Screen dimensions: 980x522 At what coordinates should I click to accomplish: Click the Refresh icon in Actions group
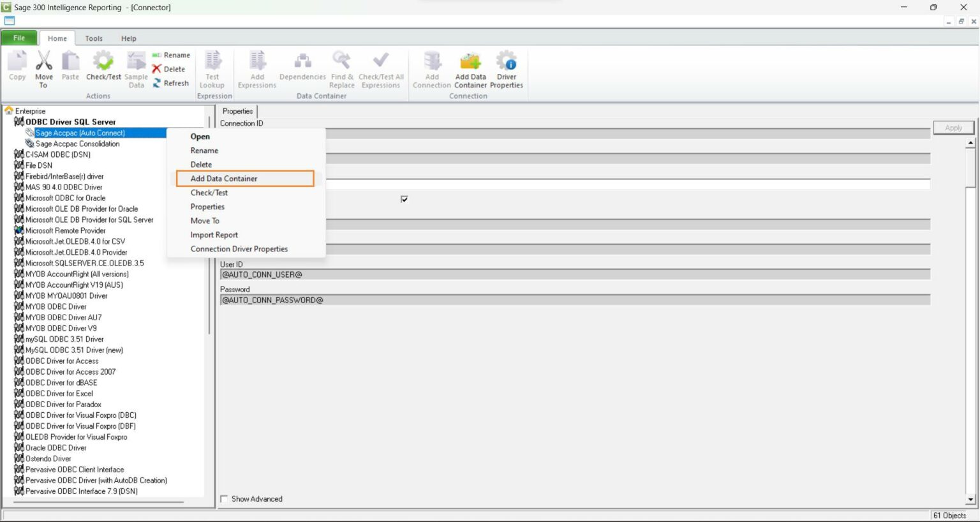(171, 83)
